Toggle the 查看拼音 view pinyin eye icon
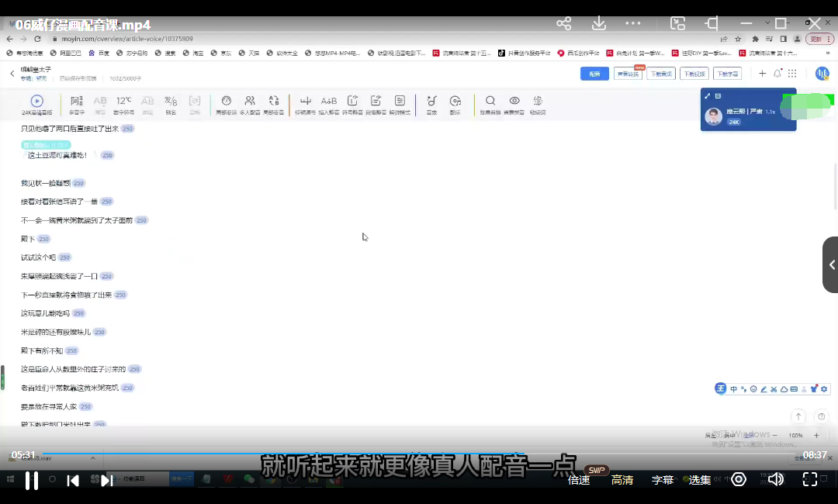The width and height of the screenshot is (838, 504). (x=514, y=105)
